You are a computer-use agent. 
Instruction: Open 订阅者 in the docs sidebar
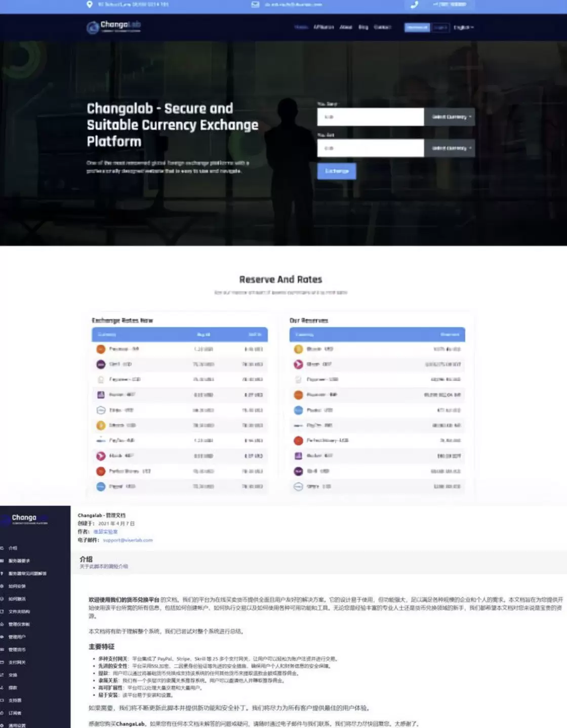pos(15,713)
